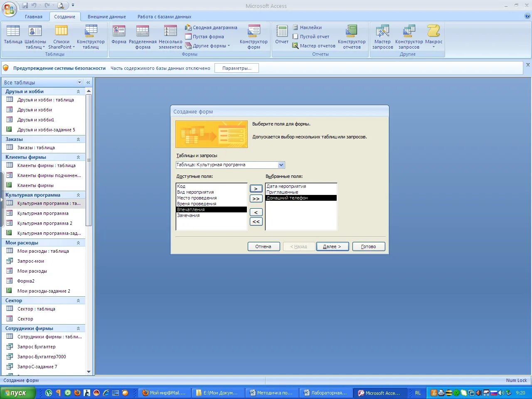Collapse the Сотрудники фирмы group
Image resolution: width=532 pixels, height=399 pixels.
pyautogui.click(x=78, y=328)
